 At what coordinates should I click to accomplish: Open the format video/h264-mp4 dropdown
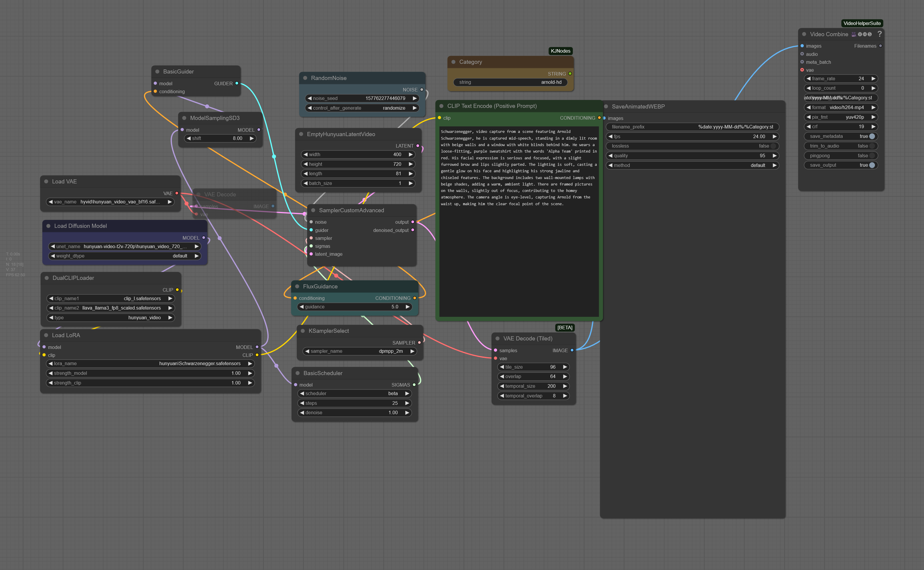click(x=841, y=107)
